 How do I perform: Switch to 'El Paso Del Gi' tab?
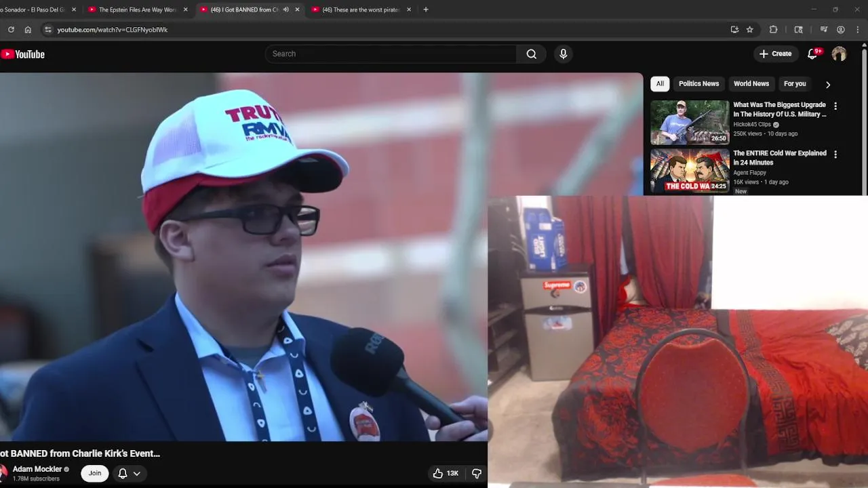34,10
